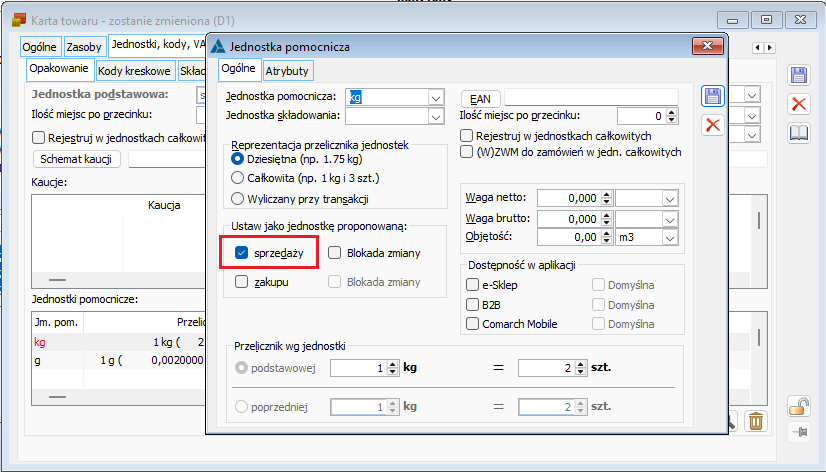Open the top dropdown arrow in Karta towaru window

point(752,95)
